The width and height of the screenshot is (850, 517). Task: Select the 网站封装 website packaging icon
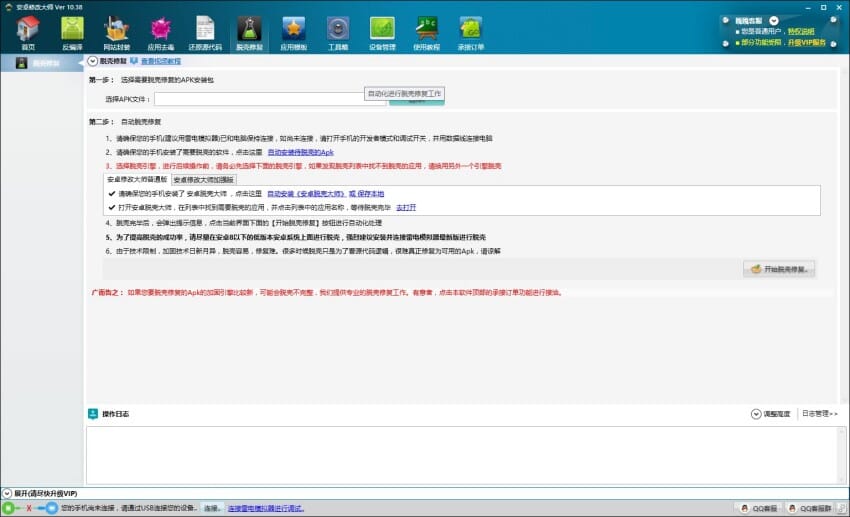116,32
